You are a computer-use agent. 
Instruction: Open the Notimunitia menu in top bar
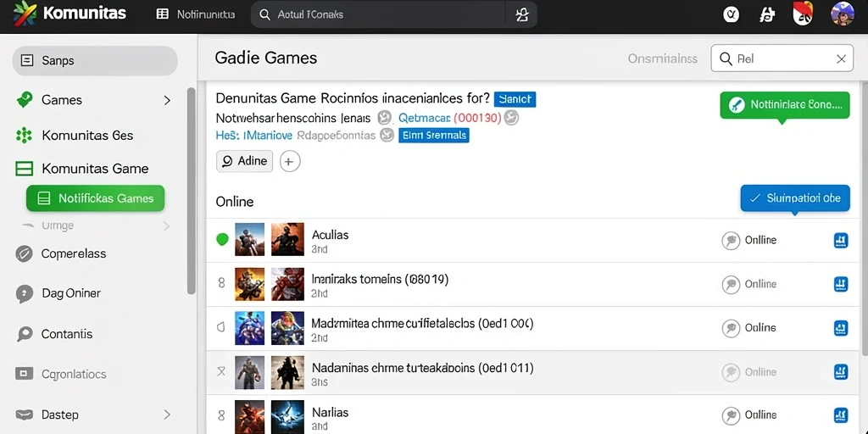tap(196, 14)
